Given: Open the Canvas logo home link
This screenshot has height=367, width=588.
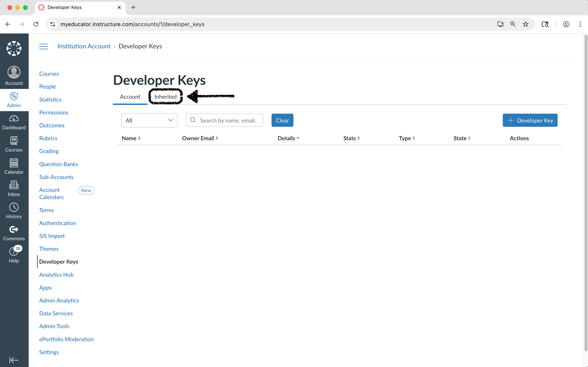Looking at the screenshot, I should 14,48.
